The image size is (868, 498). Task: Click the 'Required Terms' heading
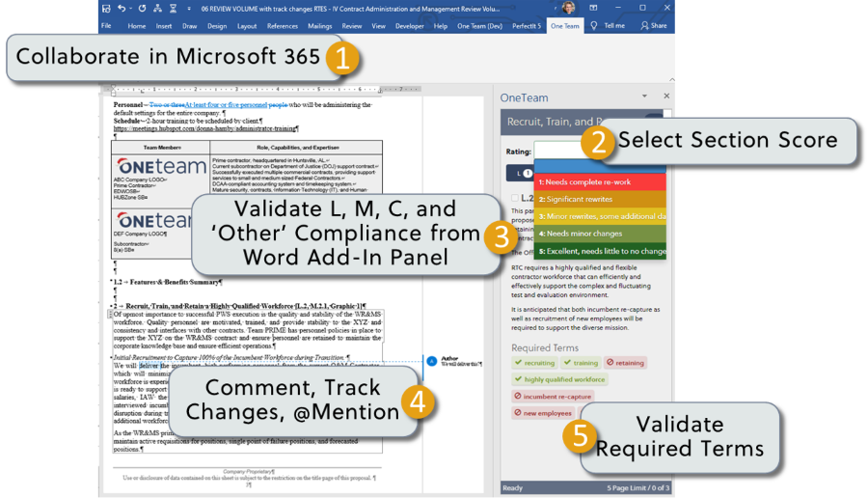tap(545, 347)
